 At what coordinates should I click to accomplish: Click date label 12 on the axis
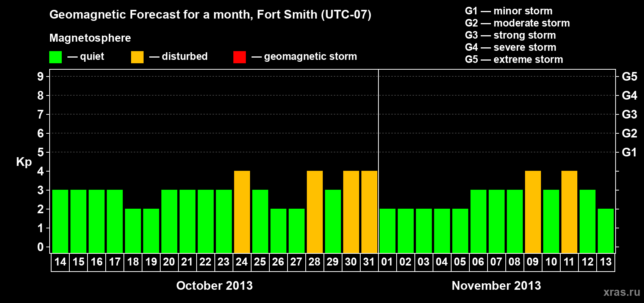click(x=588, y=262)
